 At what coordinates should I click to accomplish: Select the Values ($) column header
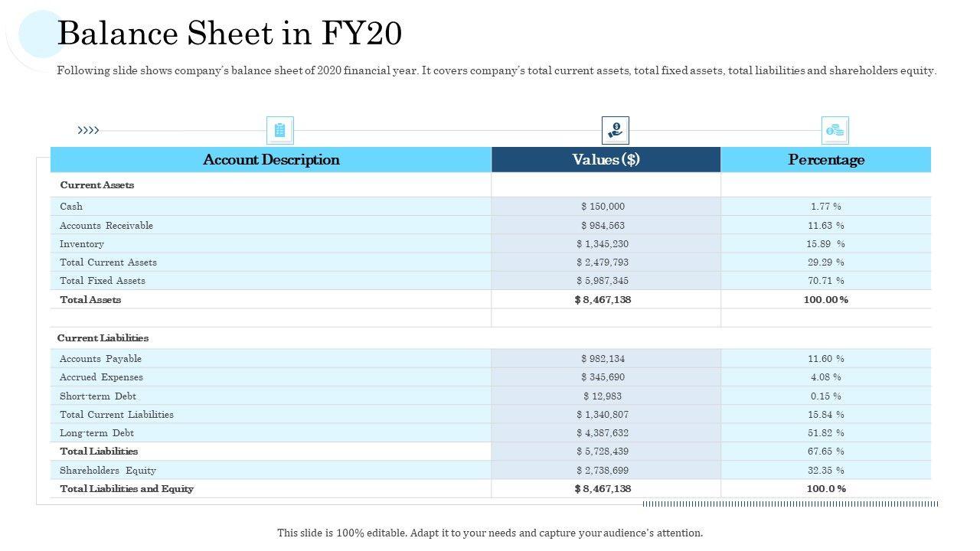(x=606, y=160)
